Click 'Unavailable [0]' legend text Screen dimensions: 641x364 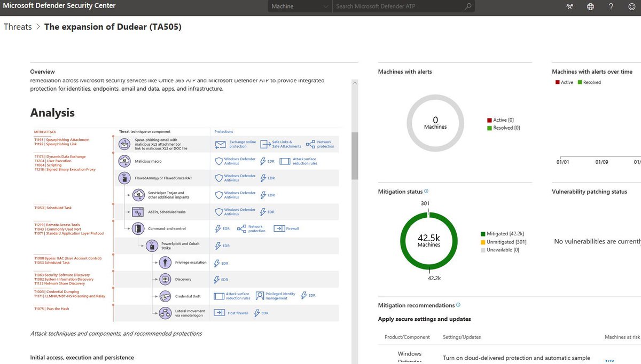coord(503,250)
